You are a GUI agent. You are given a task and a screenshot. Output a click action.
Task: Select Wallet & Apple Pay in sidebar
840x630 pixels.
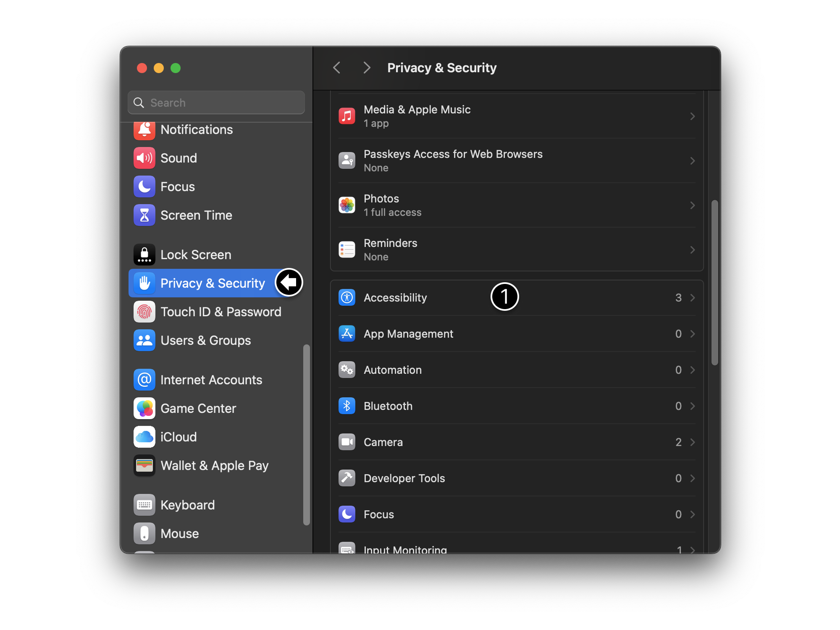click(x=214, y=466)
